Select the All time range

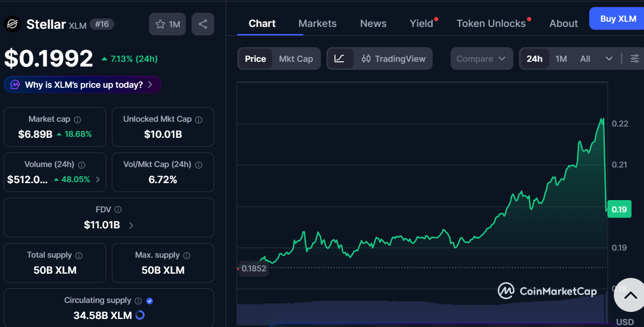(x=585, y=59)
